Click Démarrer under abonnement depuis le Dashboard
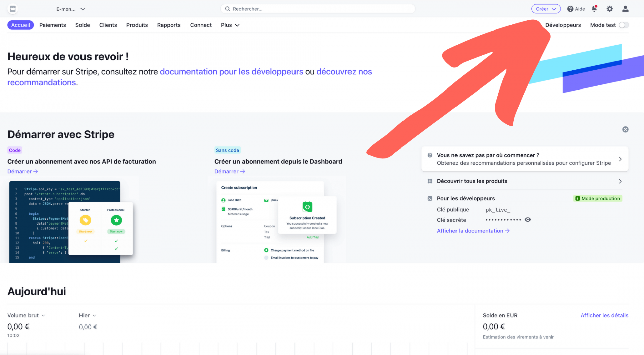The image size is (644, 355). click(x=230, y=171)
